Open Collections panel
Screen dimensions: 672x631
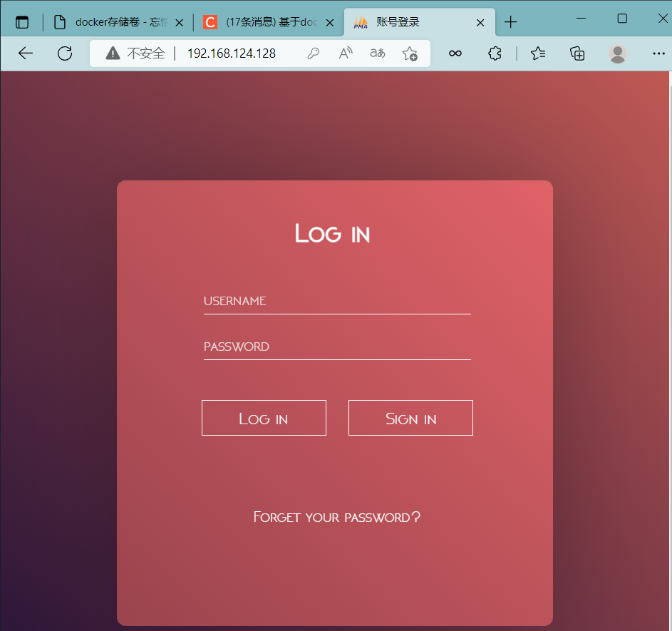point(577,53)
